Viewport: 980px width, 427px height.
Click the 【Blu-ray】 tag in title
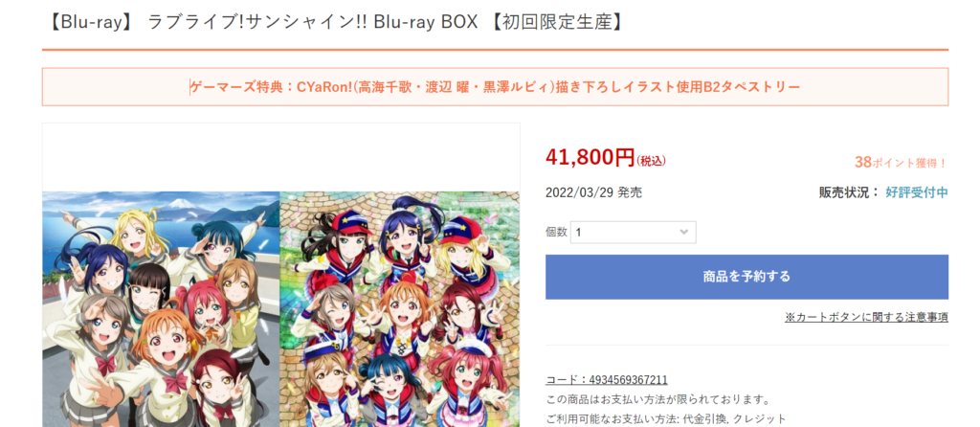[x=93, y=22]
